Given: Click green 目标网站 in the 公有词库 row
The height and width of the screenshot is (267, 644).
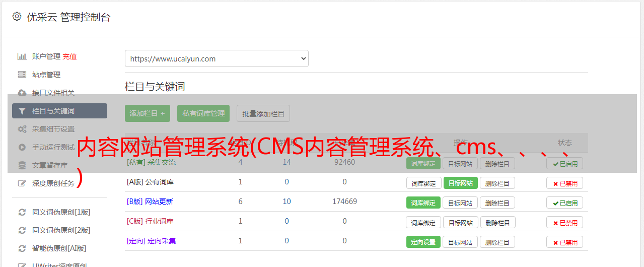Looking at the screenshot, I should pos(461,183).
